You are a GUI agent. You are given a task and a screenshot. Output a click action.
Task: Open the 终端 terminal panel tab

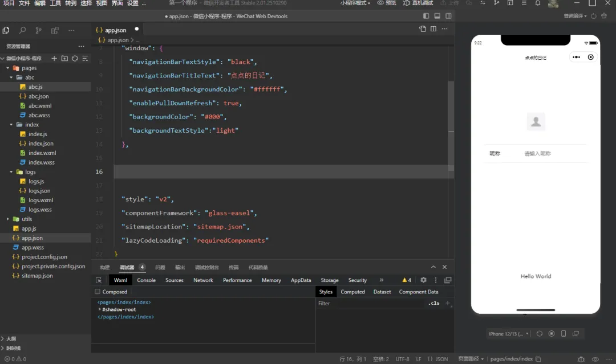coord(234,268)
